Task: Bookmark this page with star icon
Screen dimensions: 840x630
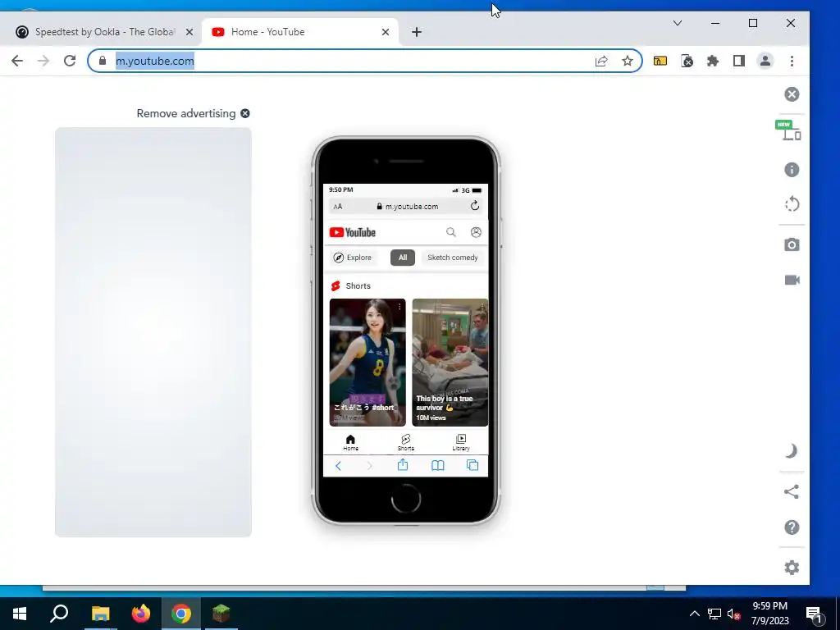Action: click(628, 61)
